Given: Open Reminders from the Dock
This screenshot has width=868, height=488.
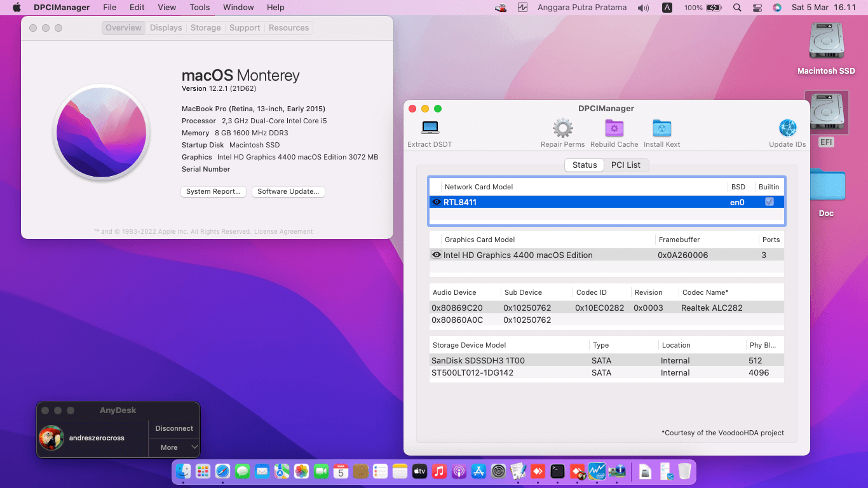Looking at the screenshot, I should pos(380,471).
